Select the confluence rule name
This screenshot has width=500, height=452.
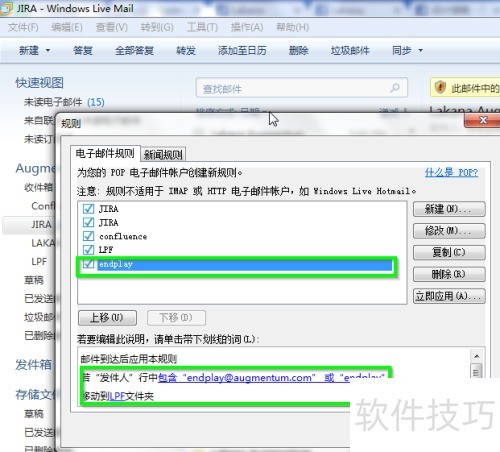pos(123,236)
